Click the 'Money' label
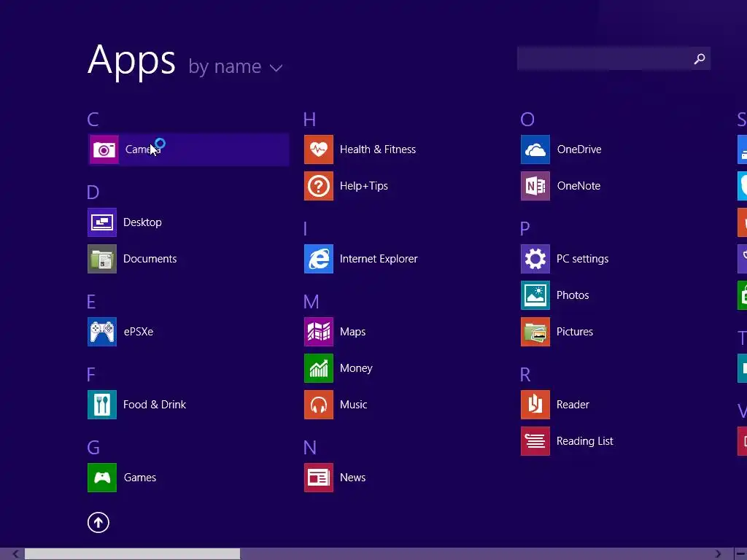Image resolution: width=747 pixels, height=560 pixels. pos(356,368)
